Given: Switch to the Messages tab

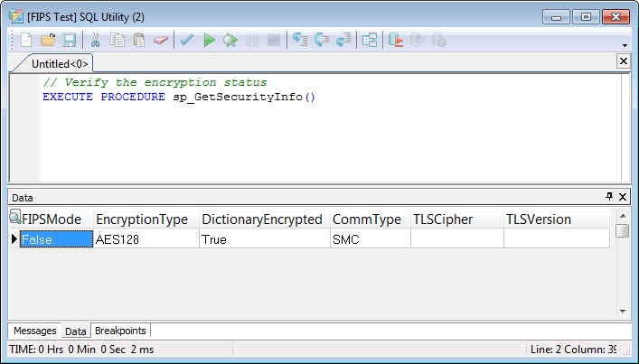Looking at the screenshot, I should click(x=35, y=331).
